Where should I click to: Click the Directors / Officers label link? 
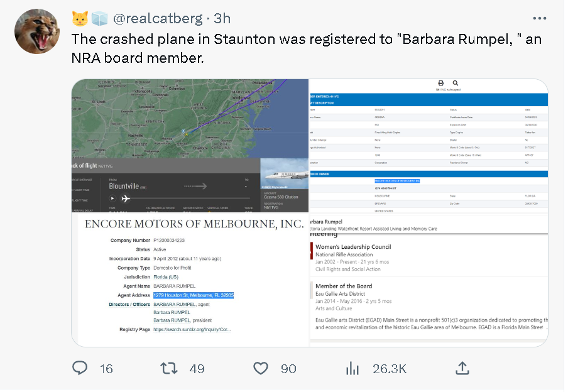(x=129, y=304)
